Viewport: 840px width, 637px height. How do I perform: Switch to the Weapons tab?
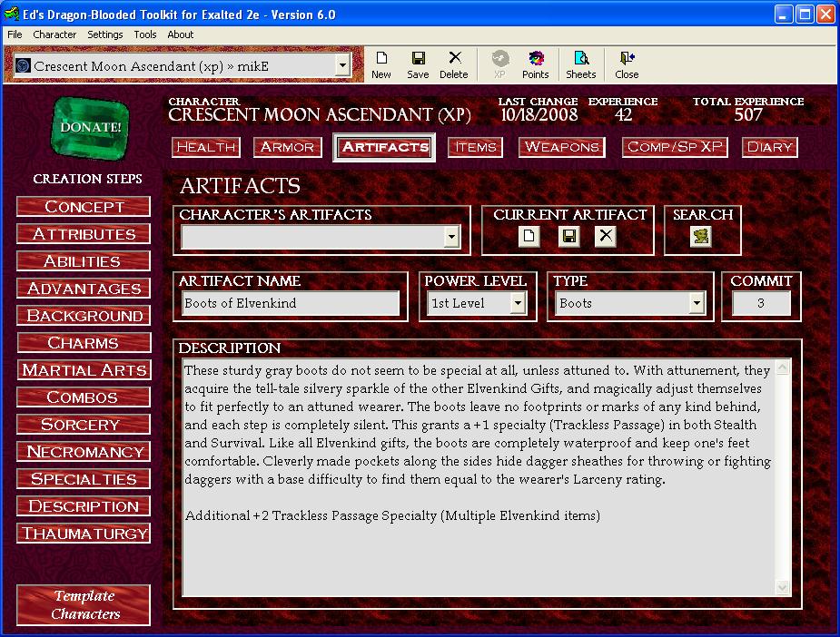tap(562, 147)
